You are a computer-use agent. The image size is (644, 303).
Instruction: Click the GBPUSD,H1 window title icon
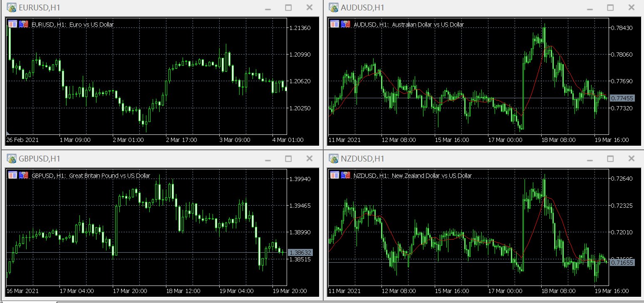12,159
